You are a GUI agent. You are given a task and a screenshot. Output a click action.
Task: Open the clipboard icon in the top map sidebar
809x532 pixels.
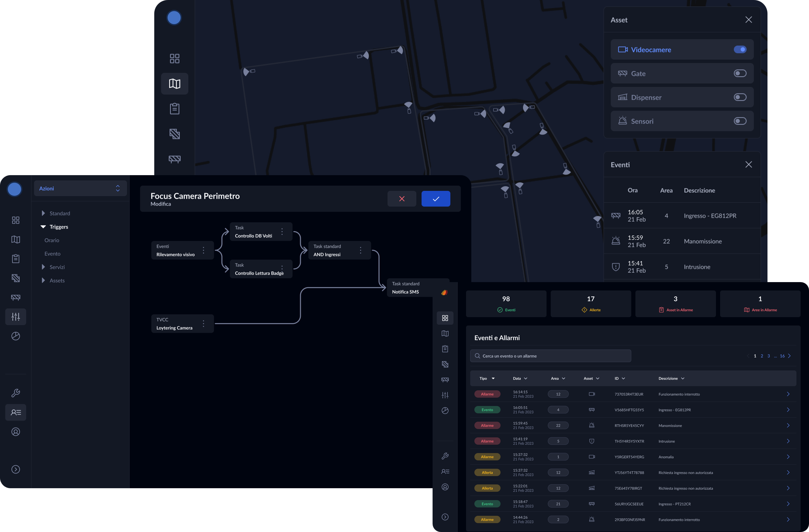click(x=174, y=109)
